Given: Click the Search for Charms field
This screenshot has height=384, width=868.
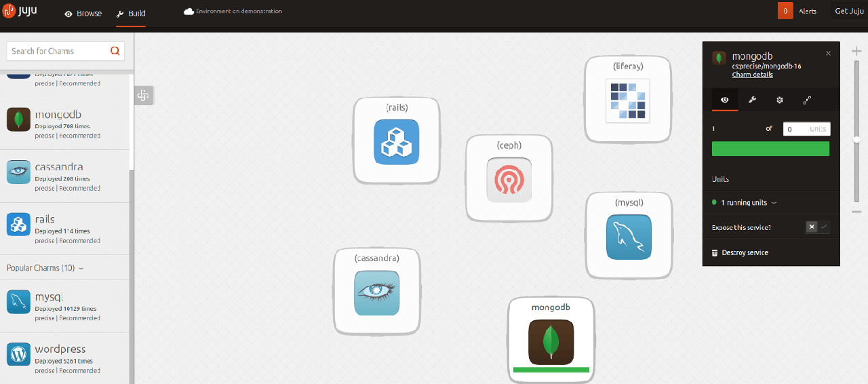Looking at the screenshot, I should pyautogui.click(x=58, y=51).
